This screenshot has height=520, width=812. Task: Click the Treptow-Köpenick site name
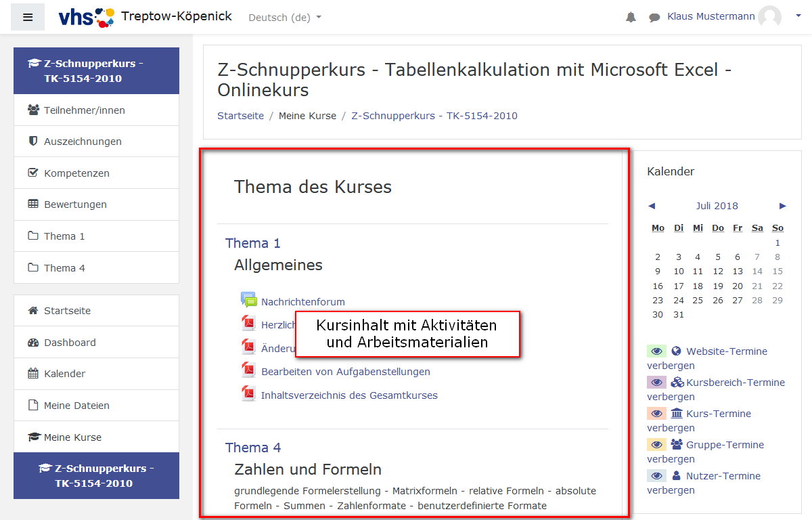(x=177, y=16)
